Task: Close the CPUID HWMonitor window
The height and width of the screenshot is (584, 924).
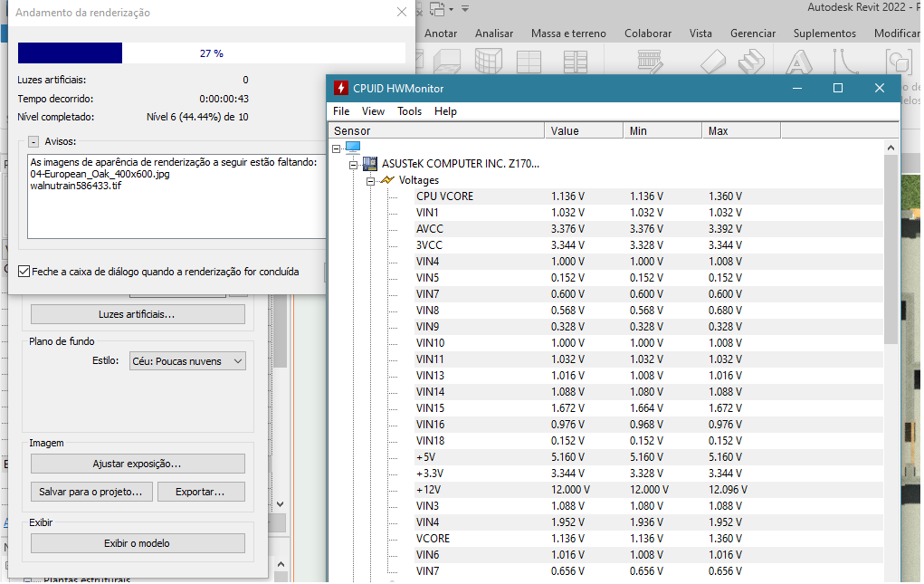Action: [x=880, y=88]
